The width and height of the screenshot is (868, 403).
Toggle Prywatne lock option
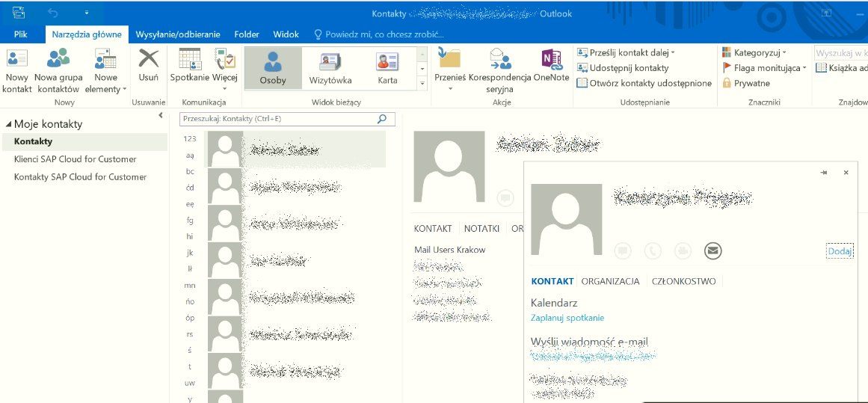(745, 83)
